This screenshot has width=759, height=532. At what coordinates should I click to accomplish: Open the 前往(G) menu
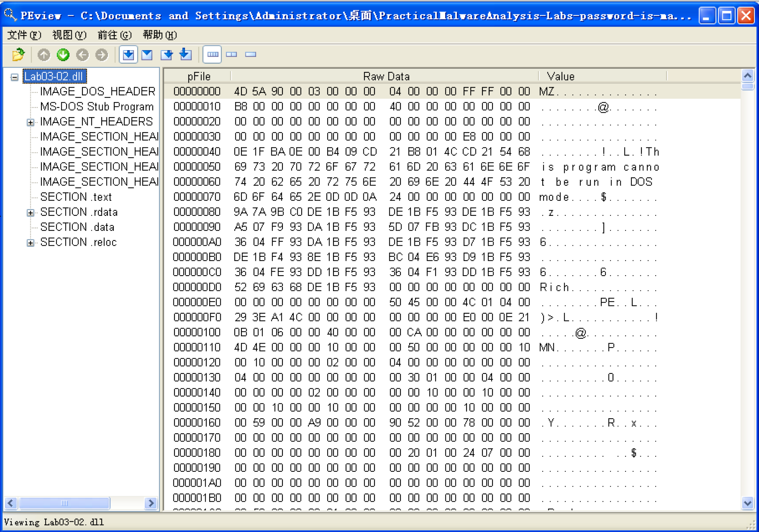(115, 35)
